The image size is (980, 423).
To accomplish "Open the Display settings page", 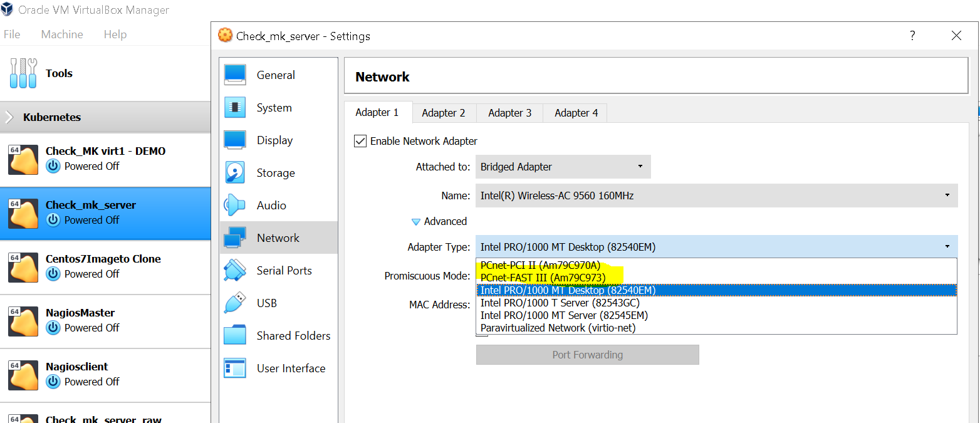I will pyautogui.click(x=235, y=140).
